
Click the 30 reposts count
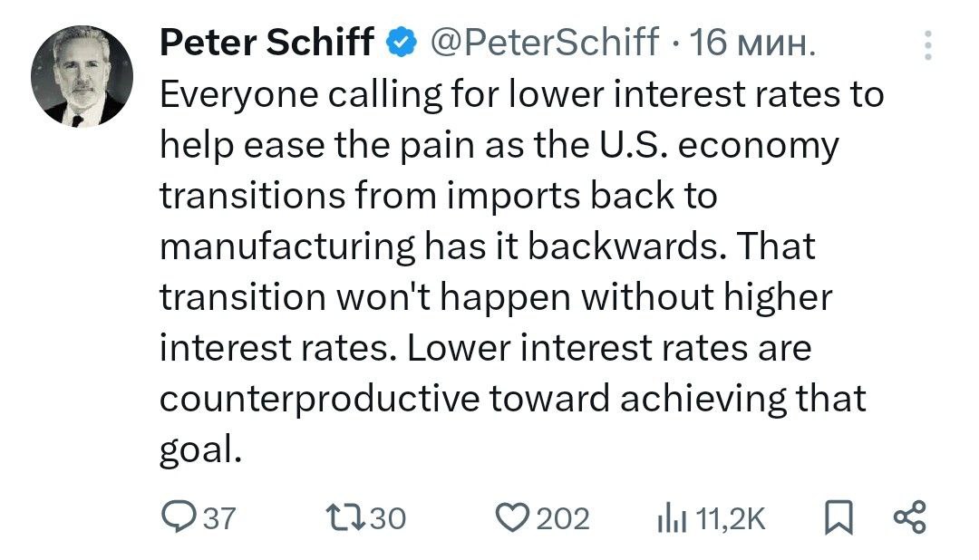[x=388, y=519]
